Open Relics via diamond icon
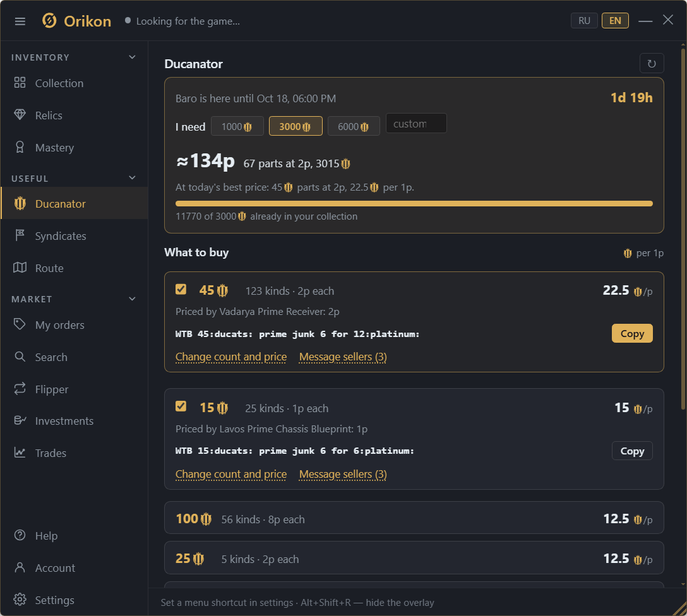This screenshot has width=687, height=616. point(20,115)
